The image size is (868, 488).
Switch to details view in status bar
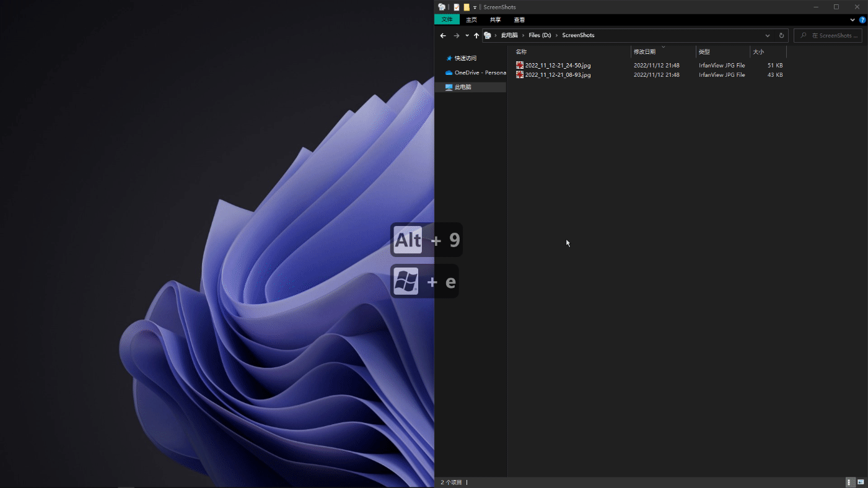click(850, 482)
